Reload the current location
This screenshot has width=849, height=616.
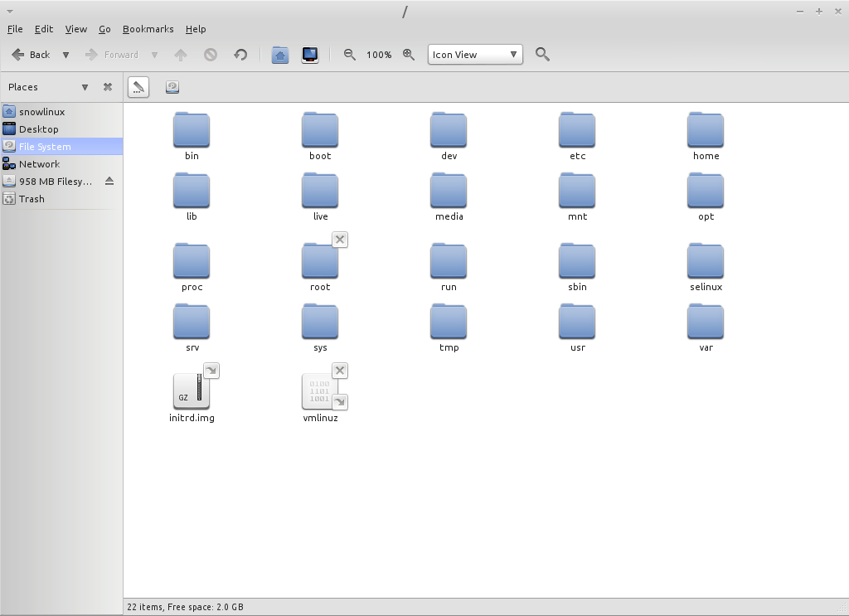coord(240,55)
